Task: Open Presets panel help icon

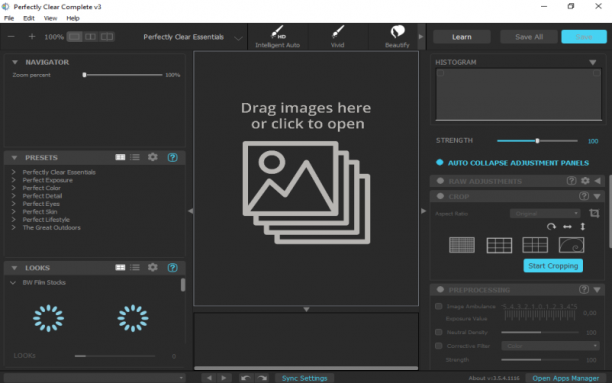Action: 173,157
